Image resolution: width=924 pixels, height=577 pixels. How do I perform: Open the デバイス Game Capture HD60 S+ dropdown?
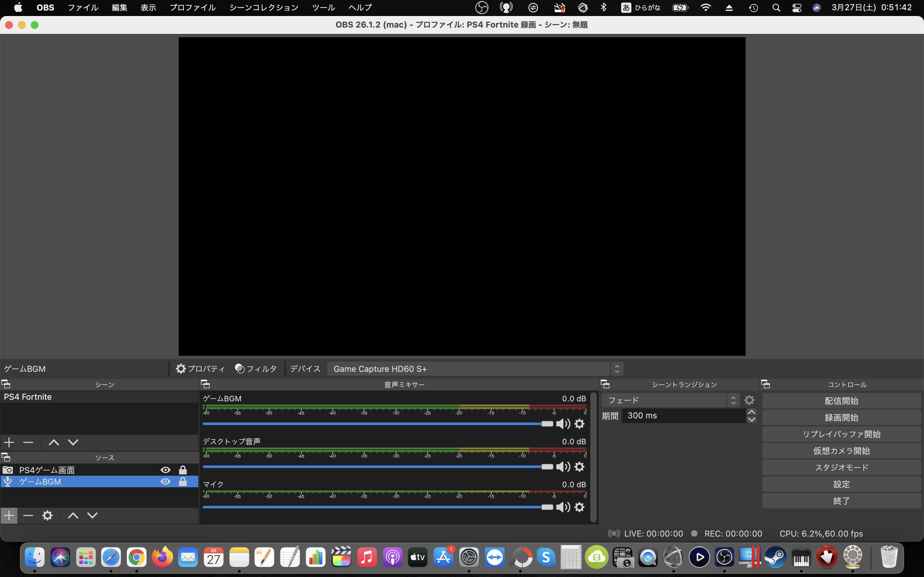[x=475, y=369]
